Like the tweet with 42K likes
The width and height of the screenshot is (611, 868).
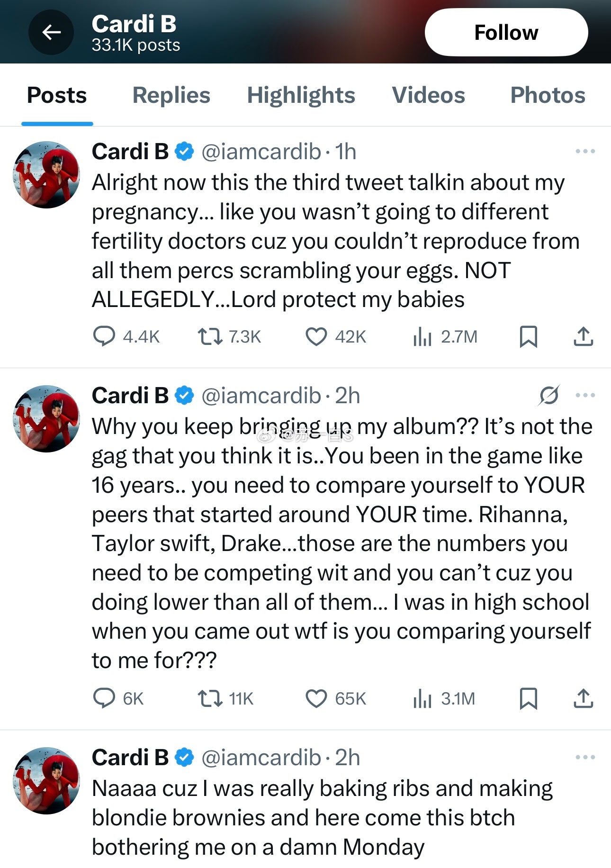316,336
